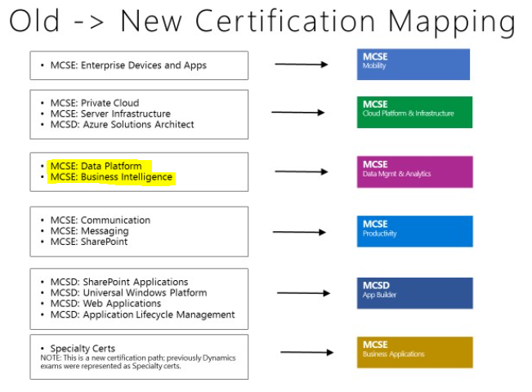Click highlighted 'MCSE: Business Intelligence' text

(111, 177)
